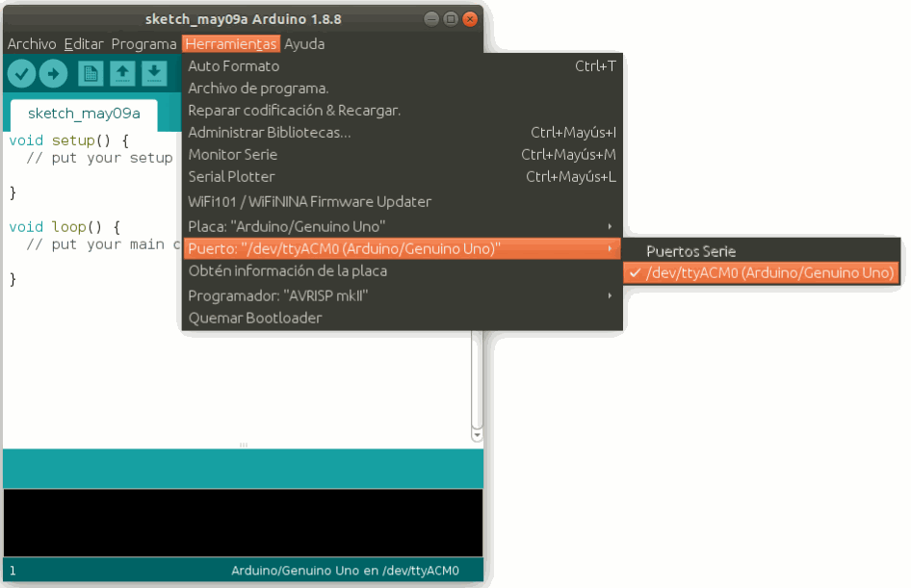Expand the Programador AVRISP mkII submenu
This screenshot has height=588, width=911.
[402, 295]
